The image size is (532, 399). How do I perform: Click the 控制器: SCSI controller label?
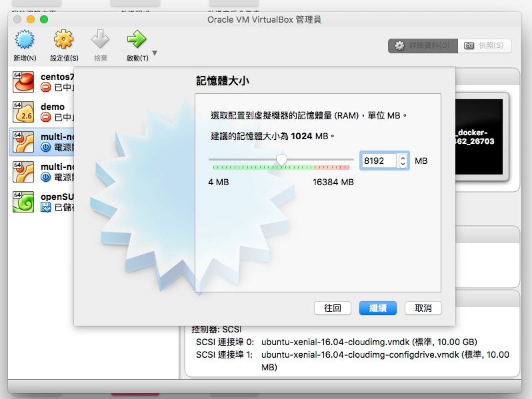tap(217, 329)
